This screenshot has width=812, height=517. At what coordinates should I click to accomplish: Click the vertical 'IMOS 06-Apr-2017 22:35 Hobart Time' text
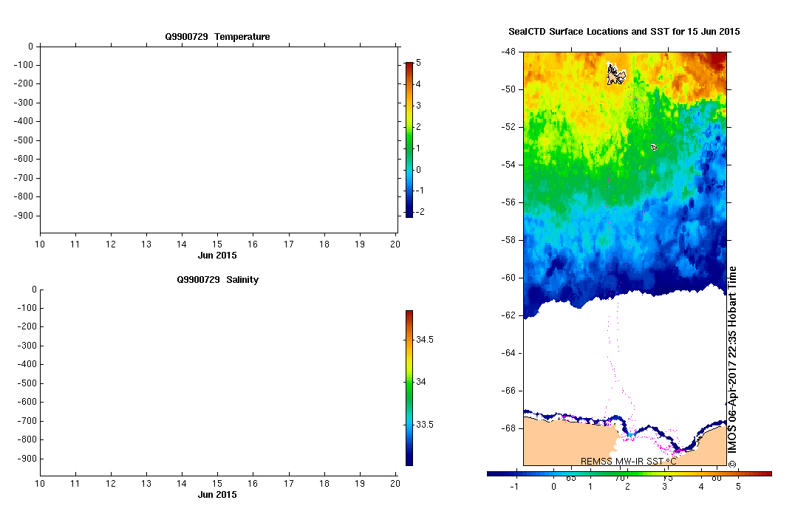(732, 367)
